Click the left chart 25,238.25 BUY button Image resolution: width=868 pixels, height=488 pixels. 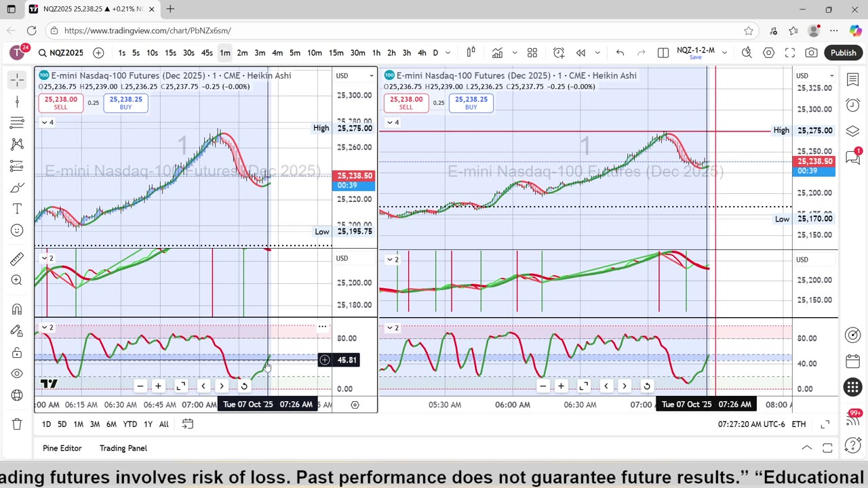coord(125,103)
